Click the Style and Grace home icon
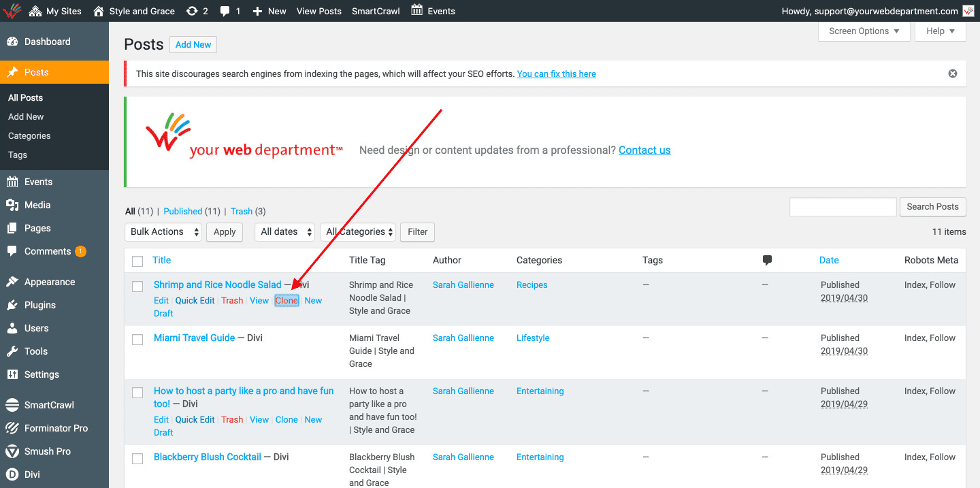980x488 pixels. click(x=99, y=11)
